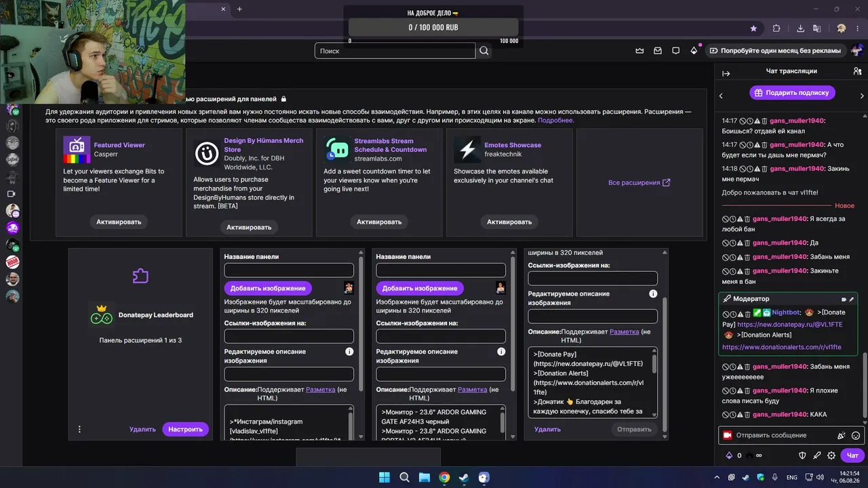Open the Bits diamond icon in top bar
Viewport: 868px width, 488px height.
[694, 51]
